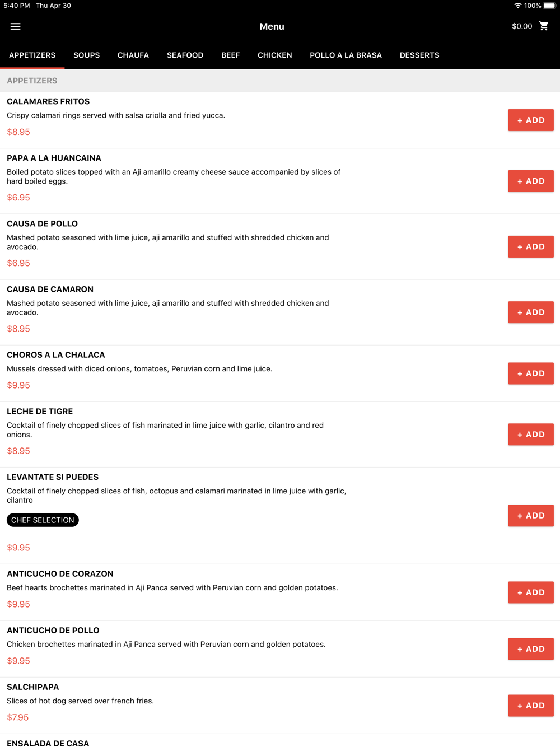Screen dimensions: 560x747
Task: Go to the Chicken tab
Action: pos(274,55)
